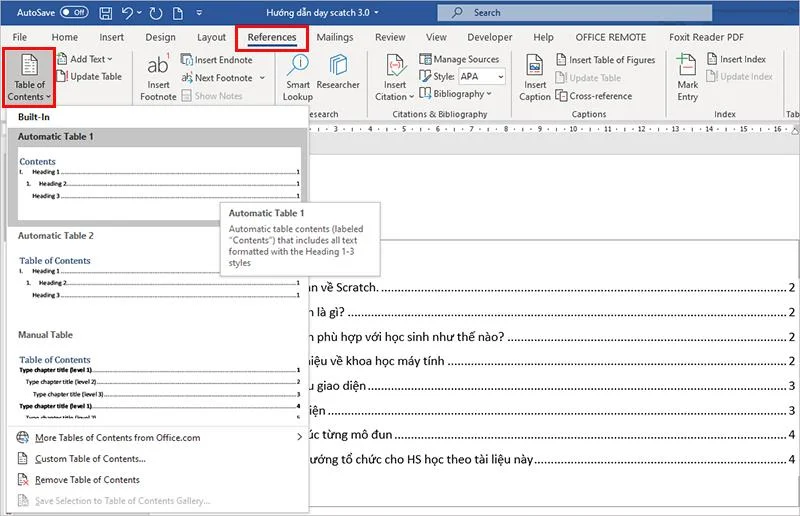This screenshot has height=516, width=800.
Task: Choose Remove Table of Contents
Action: point(158,480)
